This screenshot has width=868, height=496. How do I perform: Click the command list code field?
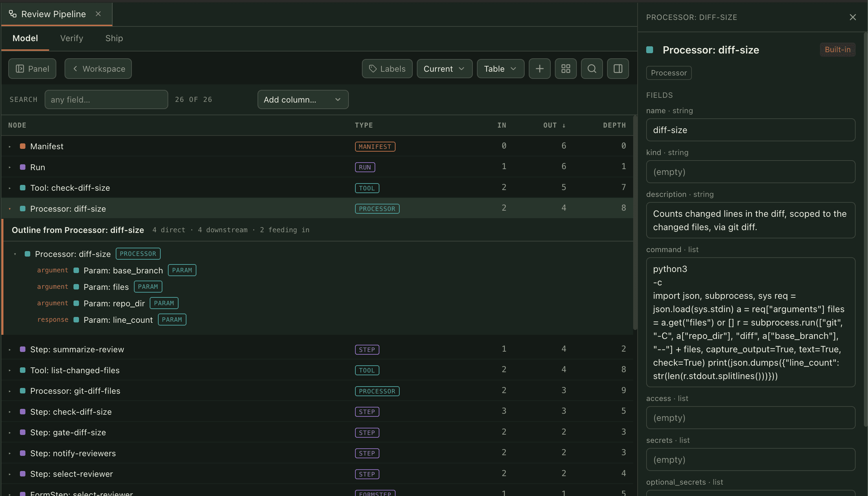pos(751,322)
